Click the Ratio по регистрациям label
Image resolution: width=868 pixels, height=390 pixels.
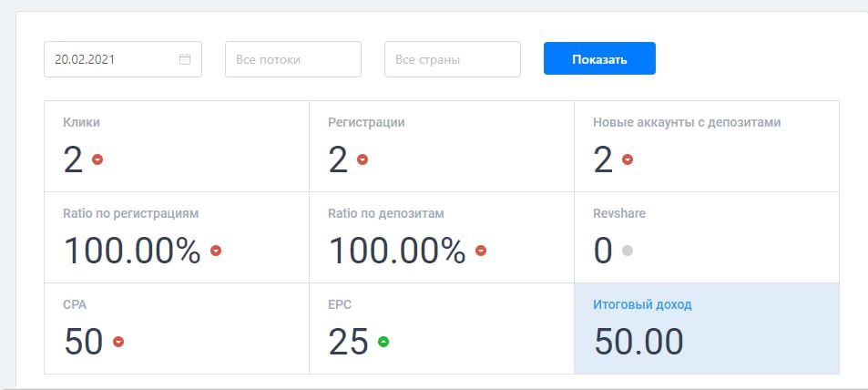click(x=130, y=213)
